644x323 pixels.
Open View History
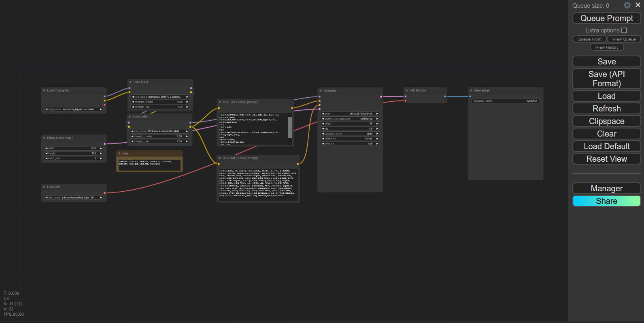[x=607, y=47]
